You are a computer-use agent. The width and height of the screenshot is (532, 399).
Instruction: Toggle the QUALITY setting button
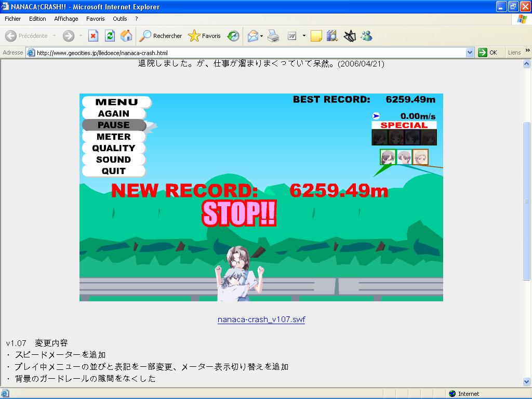[x=114, y=148]
